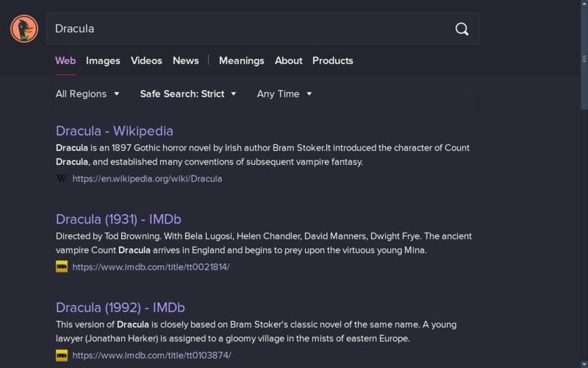Open the Products tab
The height and width of the screenshot is (368, 588).
click(x=333, y=61)
